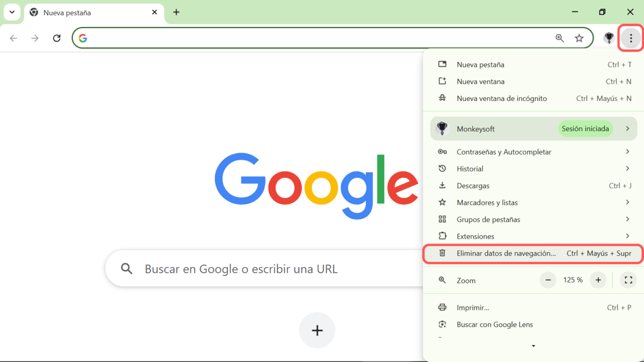The image size is (644, 362).
Task: Bookmark this tab with the star icon
Action: coord(579,38)
